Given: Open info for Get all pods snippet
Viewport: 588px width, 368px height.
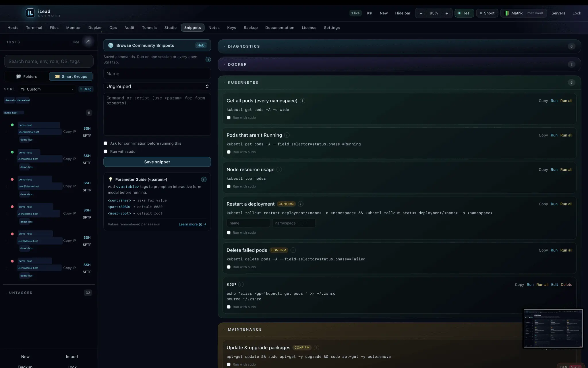Looking at the screenshot, I should 302,101.
